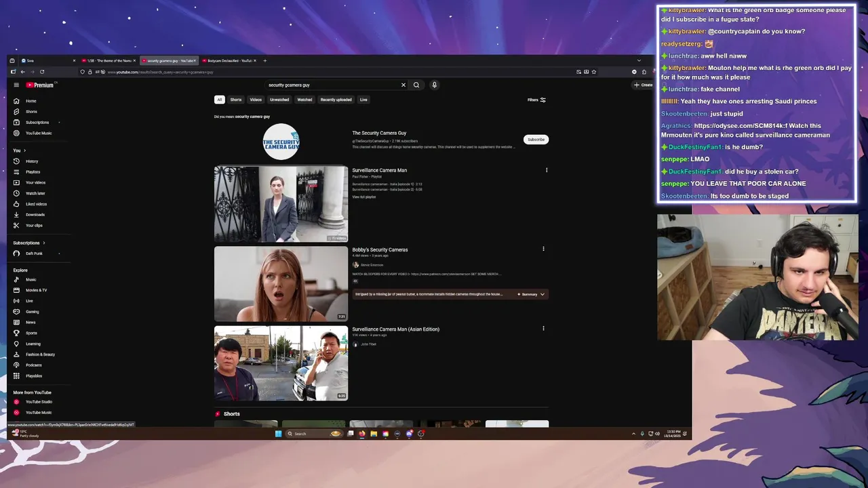Select the All filter chip
The height and width of the screenshot is (488, 868).
click(x=219, y=100)
